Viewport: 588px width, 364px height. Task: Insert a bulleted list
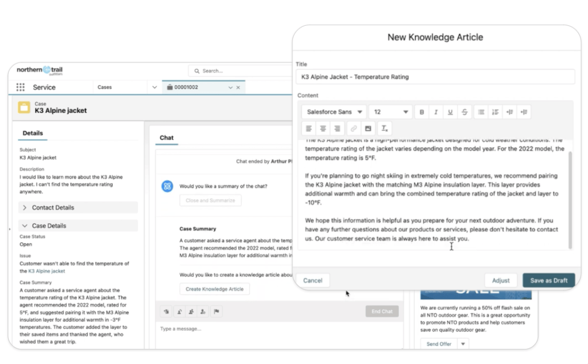point(481,112)
